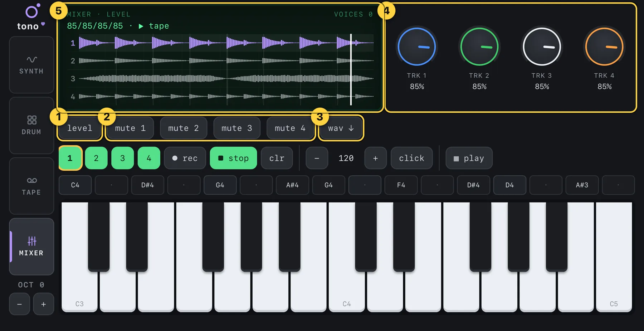The image size is (644, 331).
Task: Adjust the blue TRK 1 level knob
Action: coord(417,47)
